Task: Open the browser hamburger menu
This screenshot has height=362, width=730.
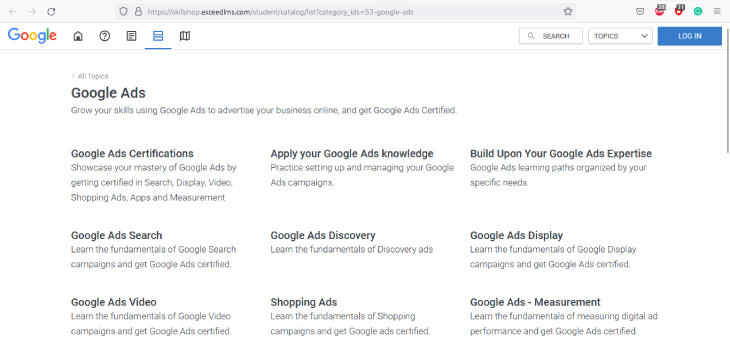Action: (x=717, y=12)
